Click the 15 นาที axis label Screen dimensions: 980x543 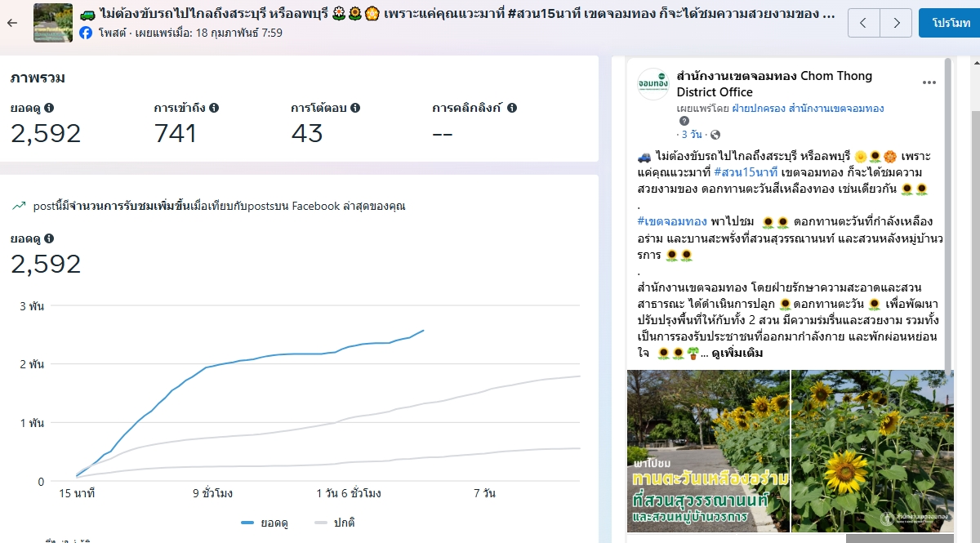pos(77,494)
